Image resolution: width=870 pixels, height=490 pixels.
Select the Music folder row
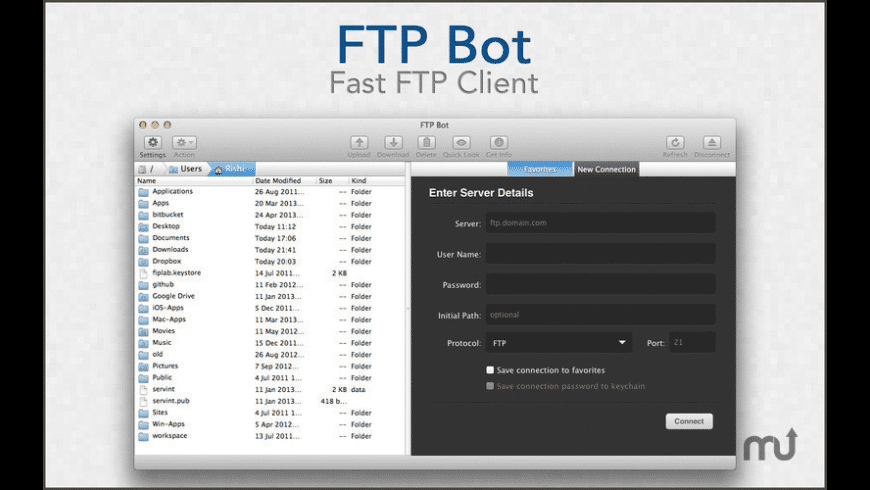coord(271,343)
